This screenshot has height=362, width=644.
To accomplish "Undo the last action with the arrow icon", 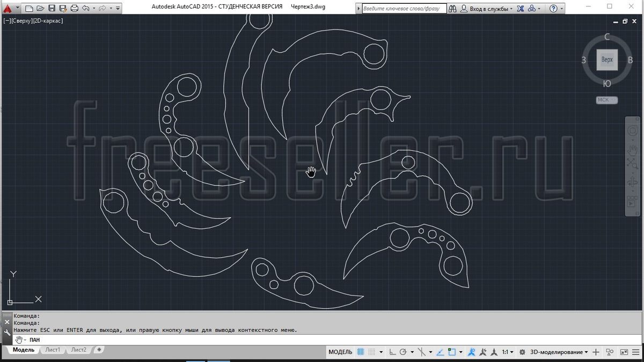I will [x=86, y=8].
